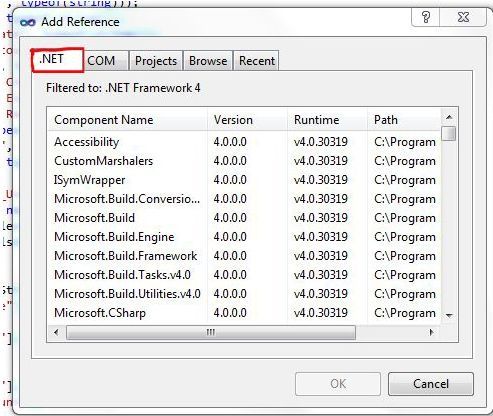Select the Accessibility component row
The image size is (493, 416).
coord(244,142)
